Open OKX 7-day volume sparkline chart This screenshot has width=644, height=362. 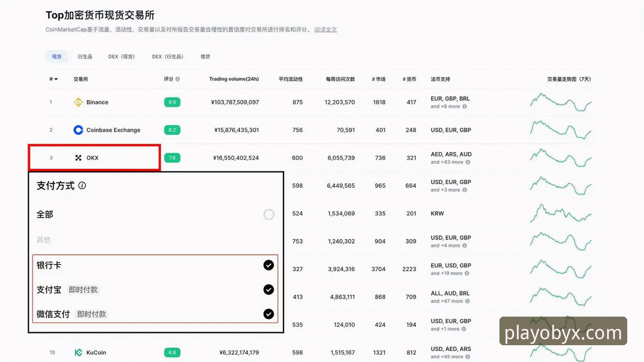561,158
